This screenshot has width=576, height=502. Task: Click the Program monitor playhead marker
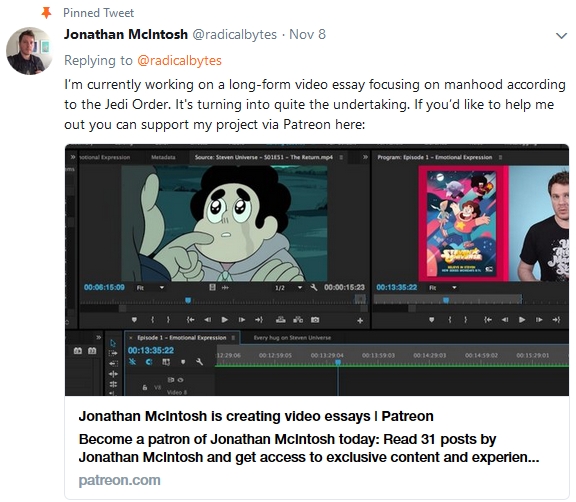pos(446,300)
